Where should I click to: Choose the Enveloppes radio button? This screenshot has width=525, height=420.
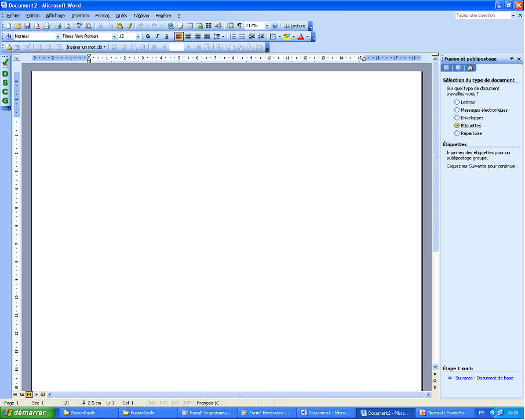[x=457, y=118]
